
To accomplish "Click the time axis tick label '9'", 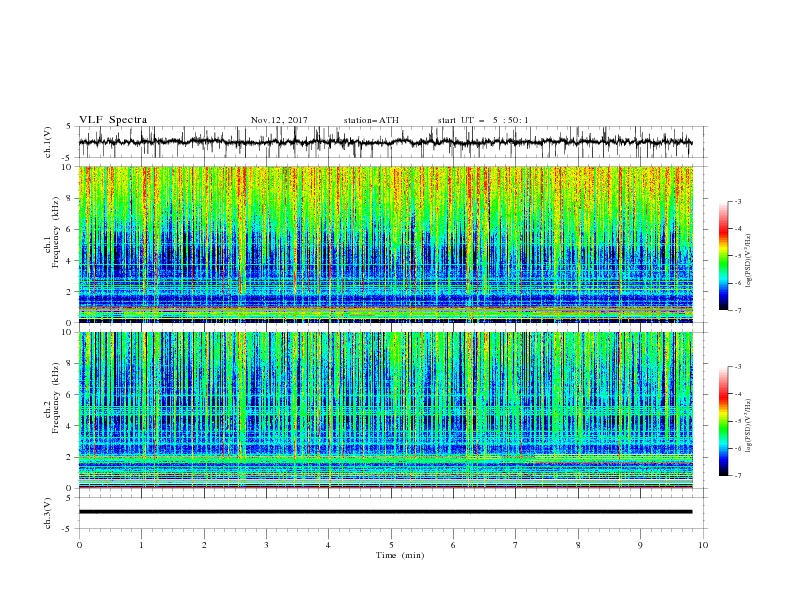I will (640, 545).
